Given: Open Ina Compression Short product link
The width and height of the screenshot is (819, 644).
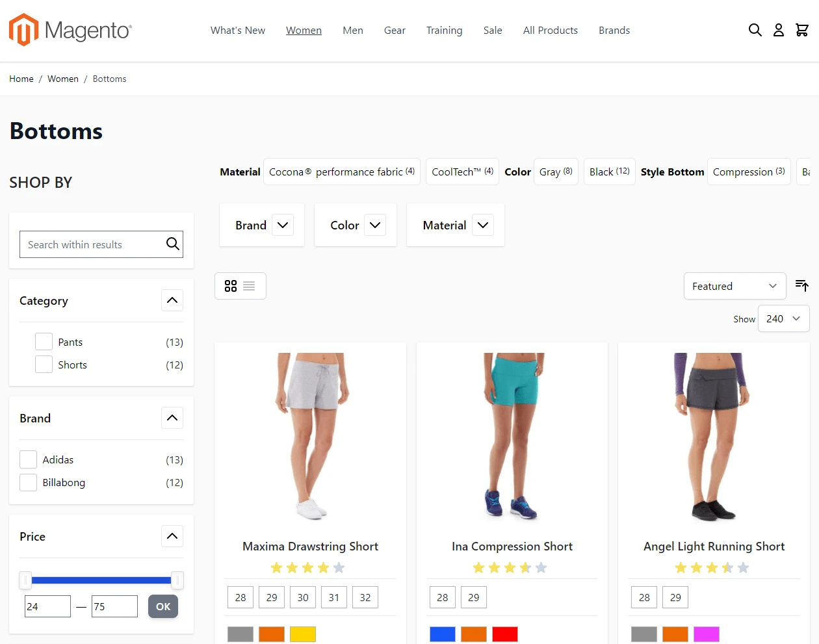Looking at the screenshot, I should coord(512,547).
